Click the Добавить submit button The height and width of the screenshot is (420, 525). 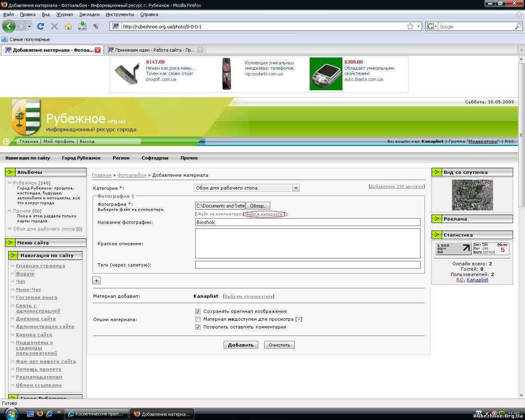coord(241,345)
